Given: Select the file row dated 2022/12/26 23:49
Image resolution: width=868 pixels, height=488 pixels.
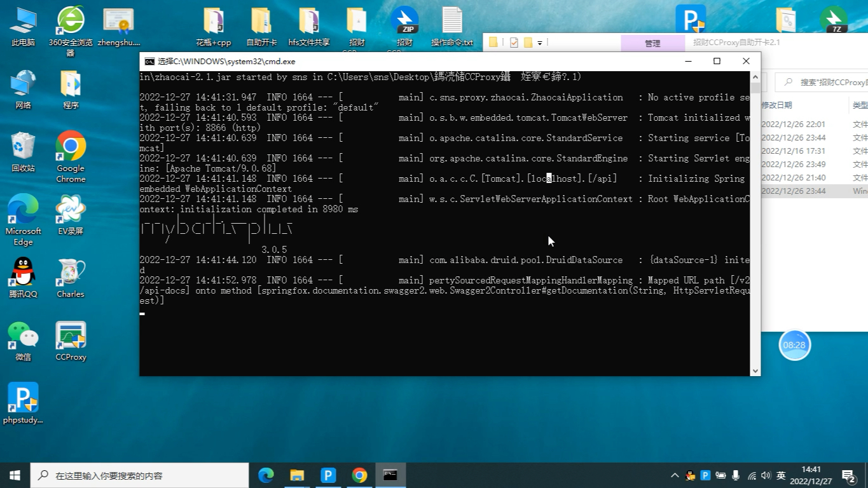Looking at the screenshot, I should point(815,164).
